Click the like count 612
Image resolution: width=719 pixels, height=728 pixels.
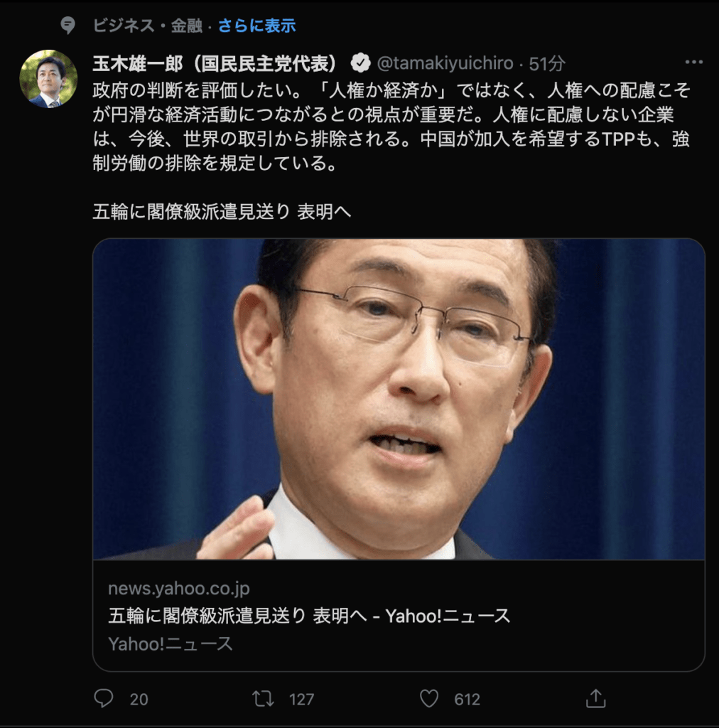[467, 700]
